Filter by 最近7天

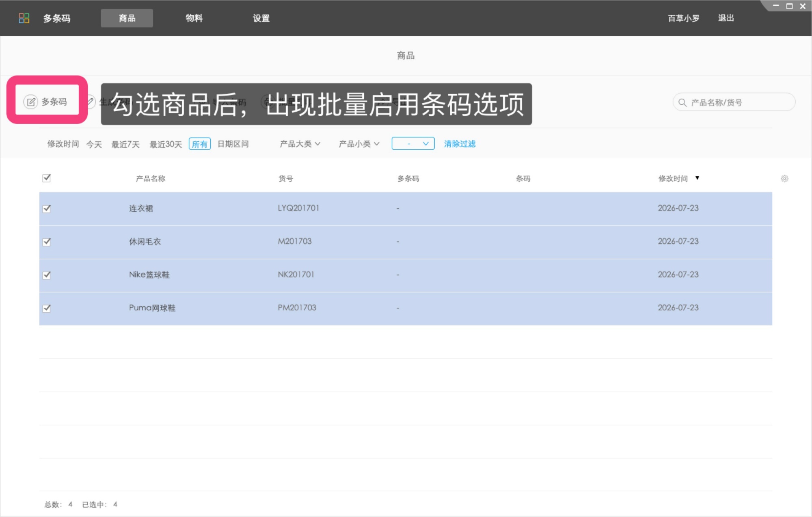point(125,144)
